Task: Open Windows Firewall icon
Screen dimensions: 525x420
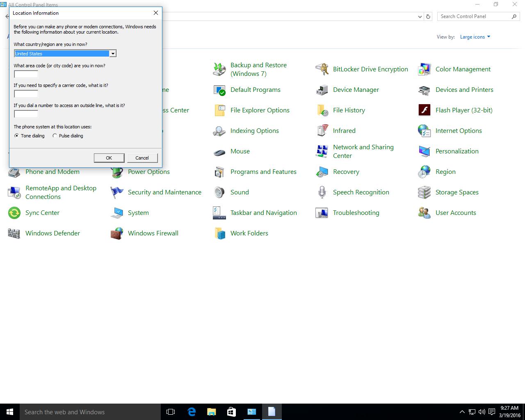Action: click(117, 233)
